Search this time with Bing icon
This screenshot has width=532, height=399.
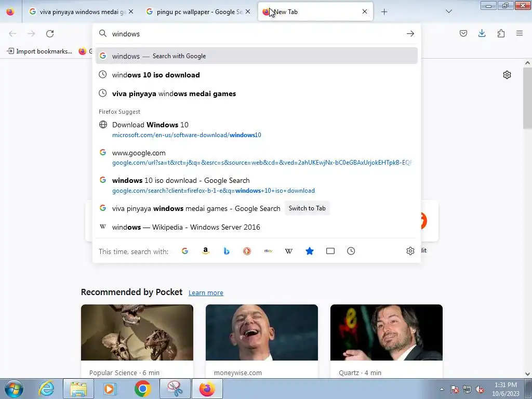tap(227, 251)
